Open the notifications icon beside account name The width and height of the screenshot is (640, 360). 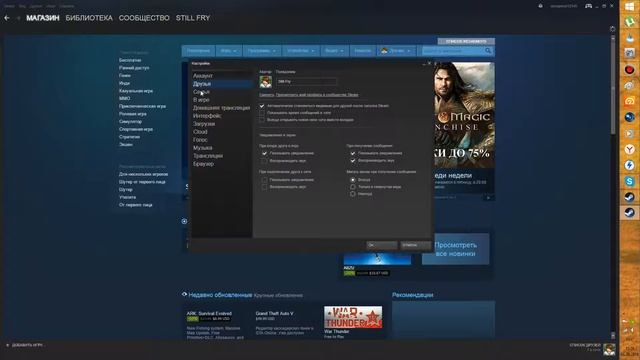click(540, 6)
